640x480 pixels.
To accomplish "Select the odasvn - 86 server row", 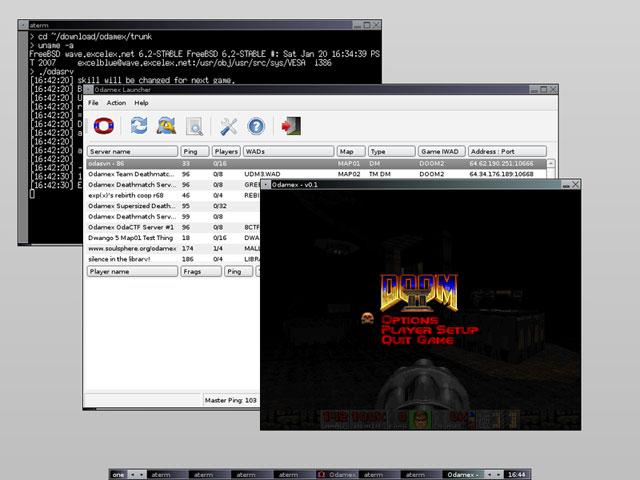I will click(130, 163).
